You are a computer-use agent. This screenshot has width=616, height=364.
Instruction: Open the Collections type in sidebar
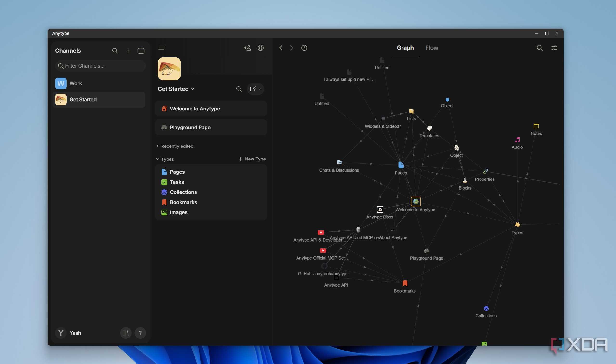(211, 192)
